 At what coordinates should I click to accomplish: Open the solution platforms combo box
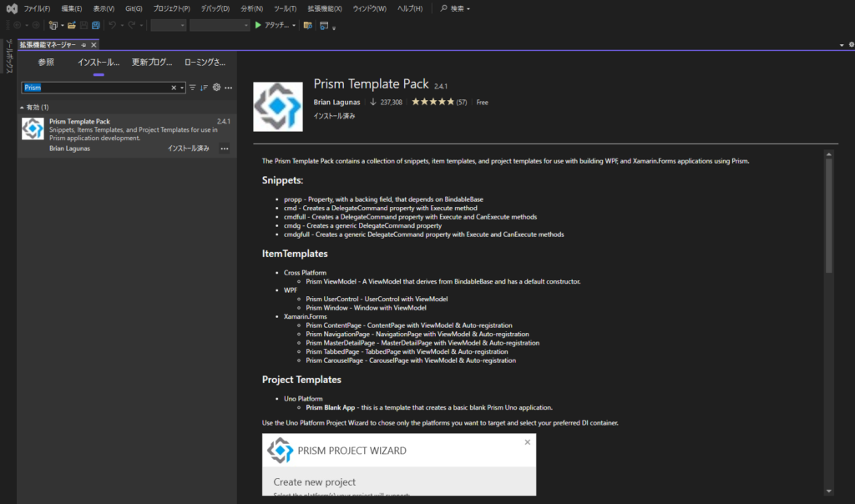pos(220,25)
